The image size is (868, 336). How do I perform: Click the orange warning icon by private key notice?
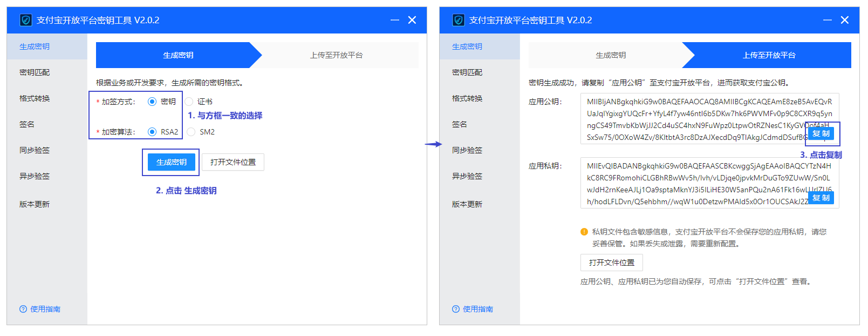tap(584, 232)
